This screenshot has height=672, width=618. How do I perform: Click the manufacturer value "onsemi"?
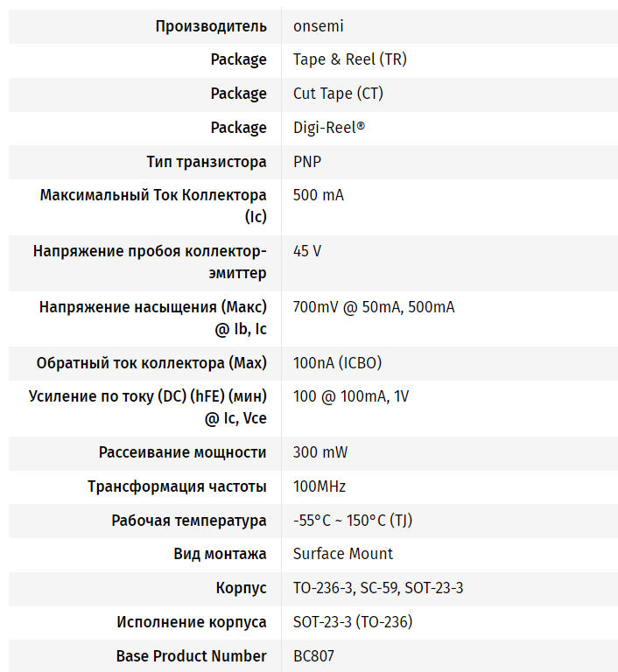pyautogui.click(x=318, y=26)
